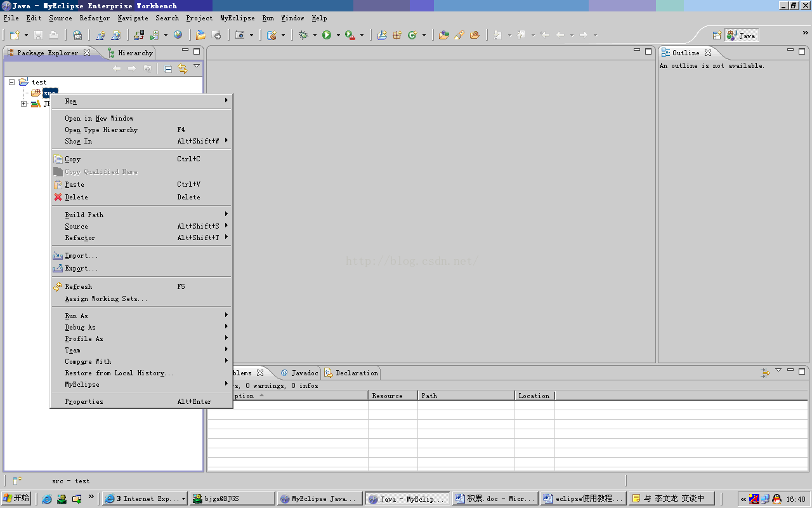
Task: Open the Run icon dropdown arrow
Action: (x=338, y=36)
